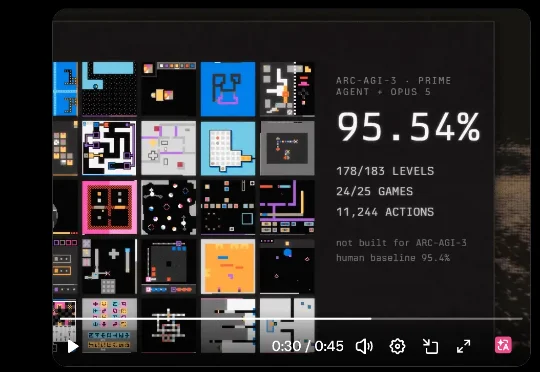
Task: Click the gray-framed dark panel game thumbnail
Action: [x=287, y=148]
